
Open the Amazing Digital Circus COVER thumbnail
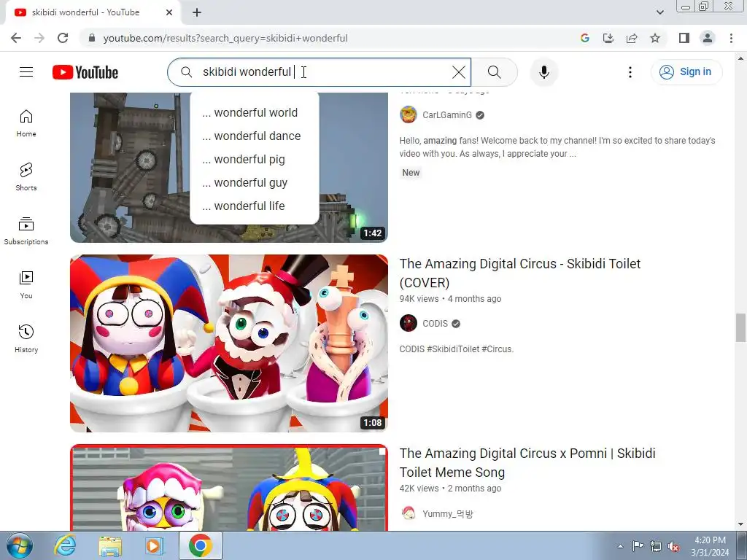tap(228, 343)
